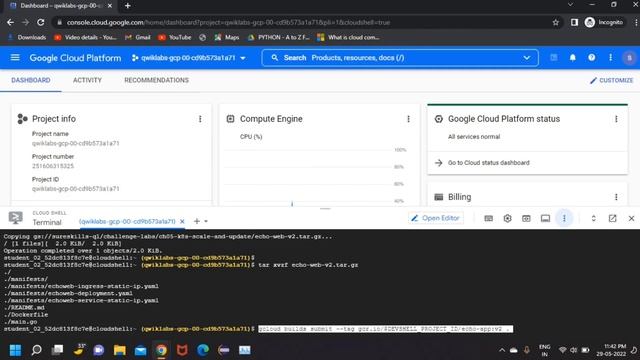
Task: Open the PYTHON A to Z bookmark
Action: [x=278, y=38]
